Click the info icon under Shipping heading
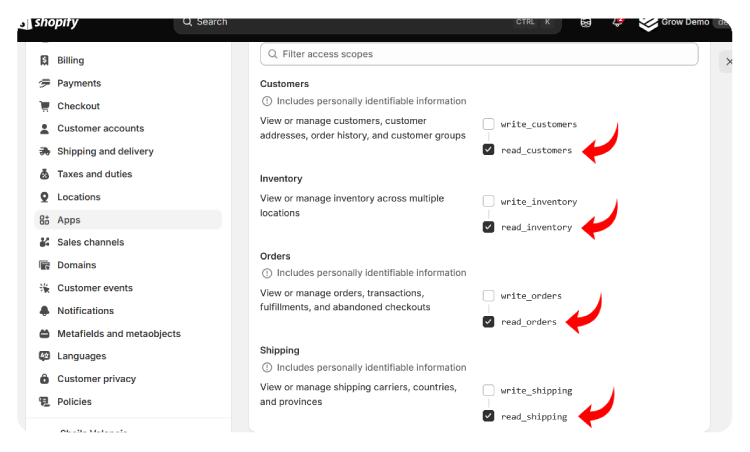The height and width of the screenshot is (452, 750). coord(267,368)
